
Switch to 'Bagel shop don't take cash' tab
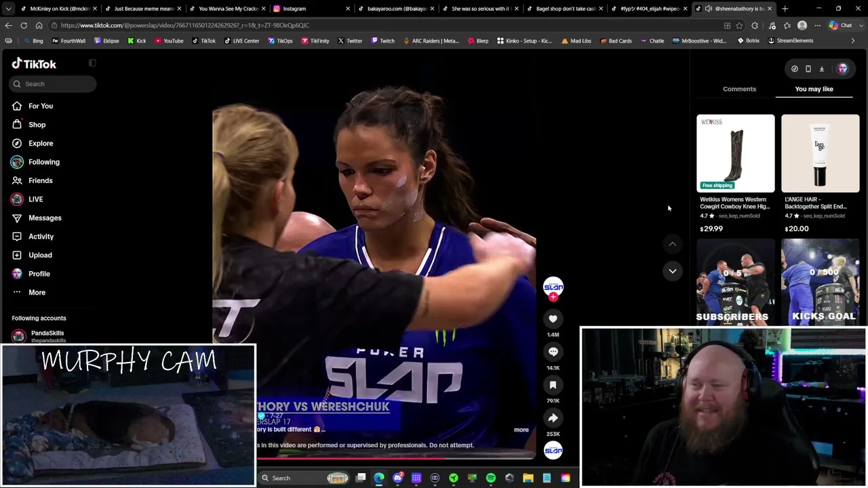click(x=565, y=9)
